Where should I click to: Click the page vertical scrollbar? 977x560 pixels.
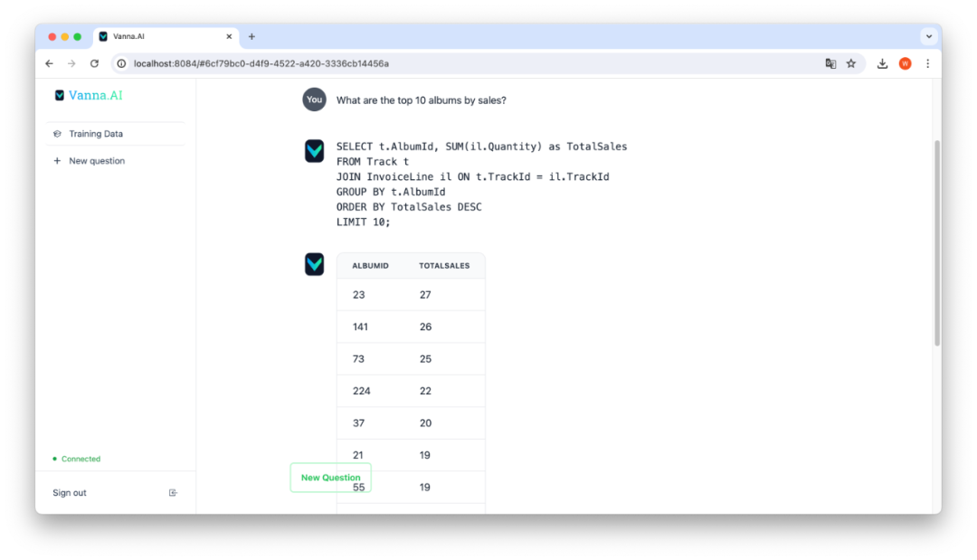pyautogui.click(x=937, y=243)
